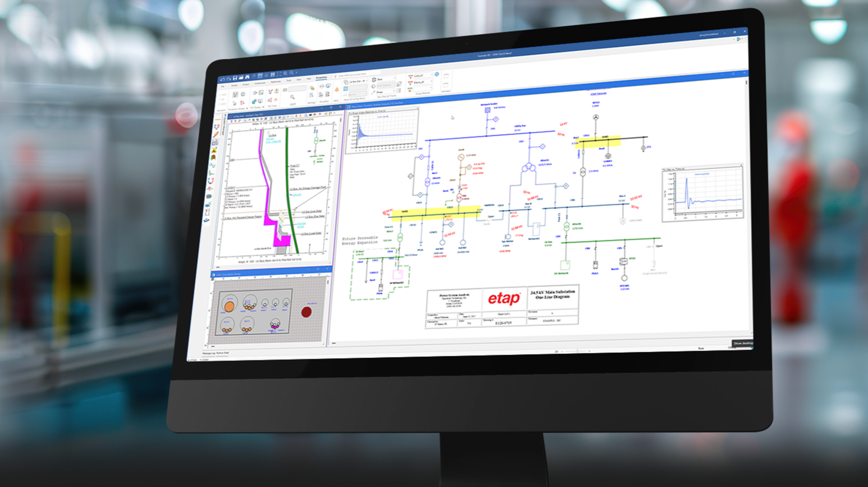Viewport: 868px width, 487px height.
Task: Open the Project ribbon tab
Action: [x=246, y=84]
